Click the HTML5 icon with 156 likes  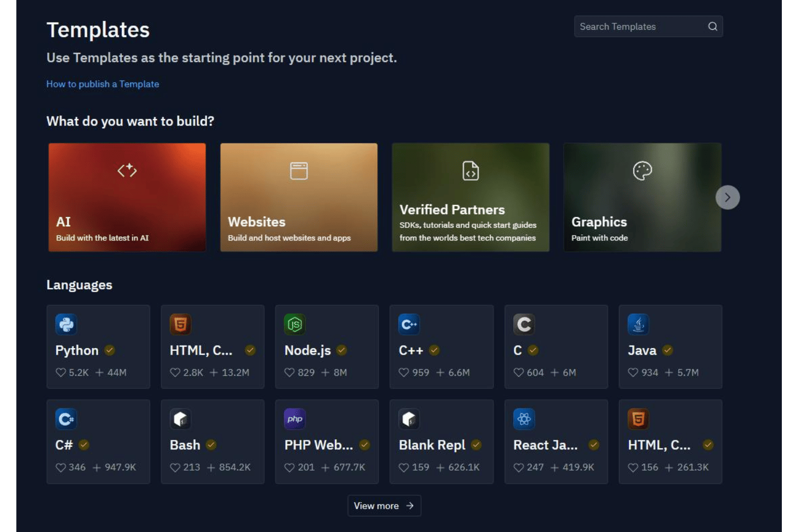click(638, 419)
